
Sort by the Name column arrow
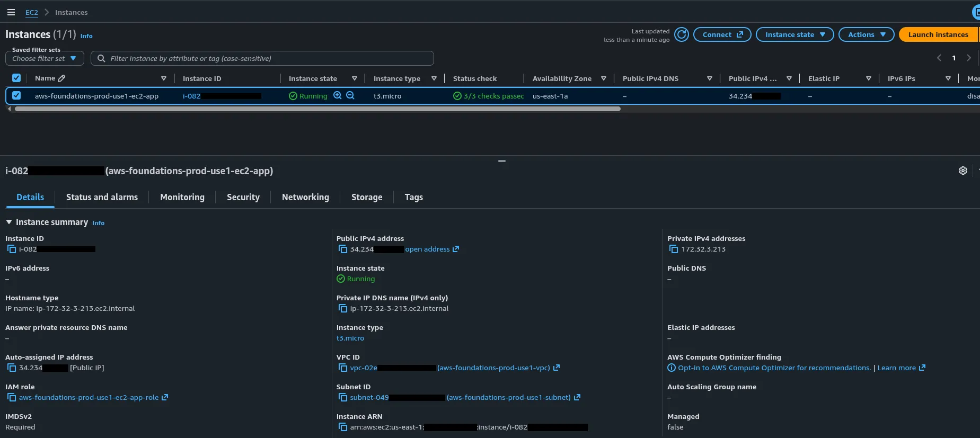click(x=164, y=78)
